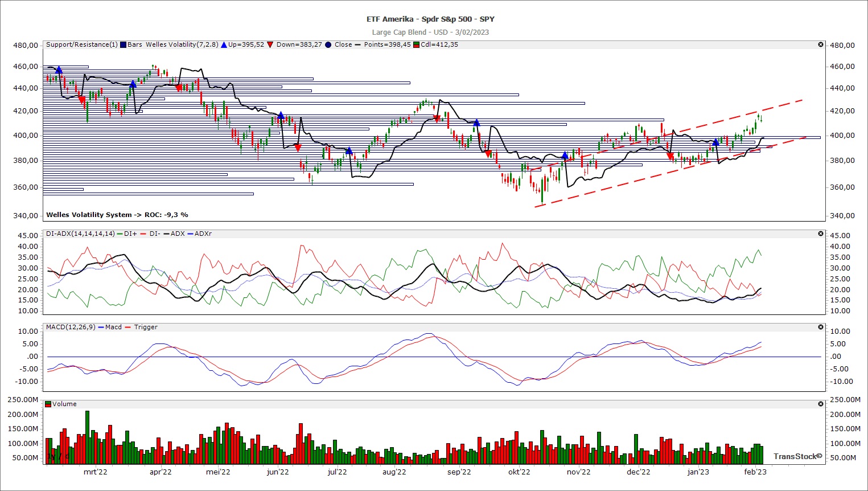868x491 pixels.
Task: Click the 340,00 label on the left price axis
Action: (26, 215)
